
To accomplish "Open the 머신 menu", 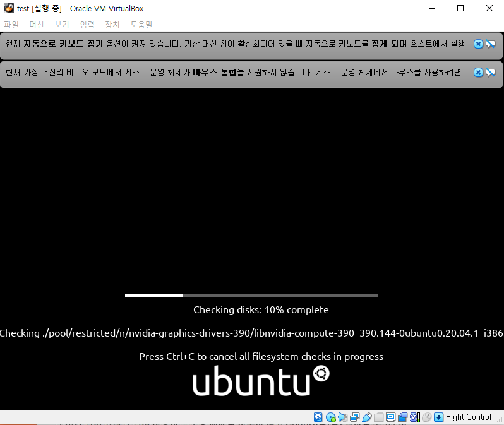I will click(37, 25).
